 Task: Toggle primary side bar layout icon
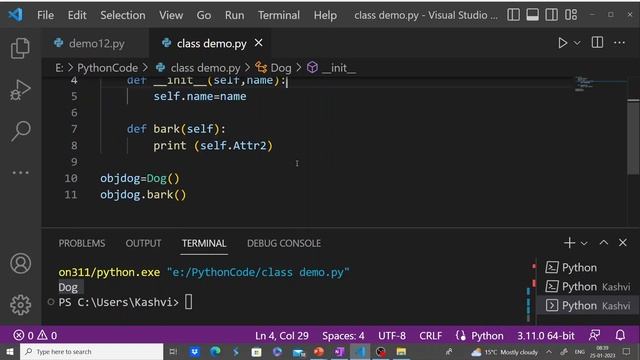click(x=513, y=15)
